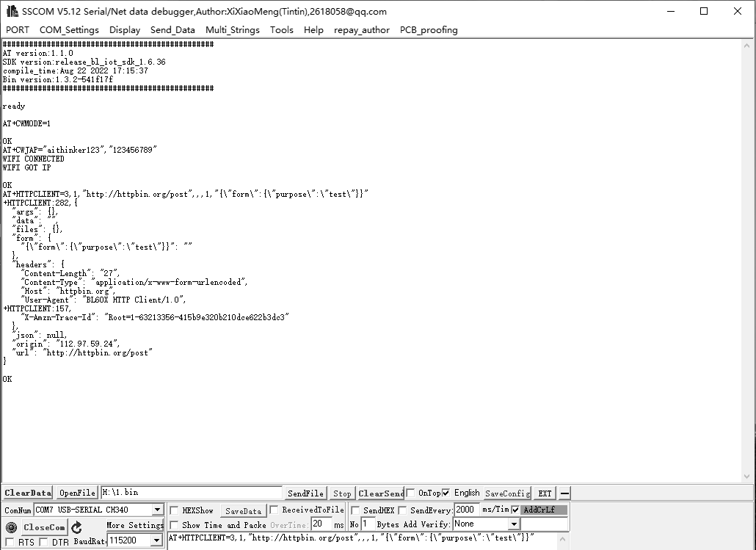Click the AT+CWJAP aithinker123 command line
Image resolution: width=756 pixels, height=550 pixels.
point(80,150)
